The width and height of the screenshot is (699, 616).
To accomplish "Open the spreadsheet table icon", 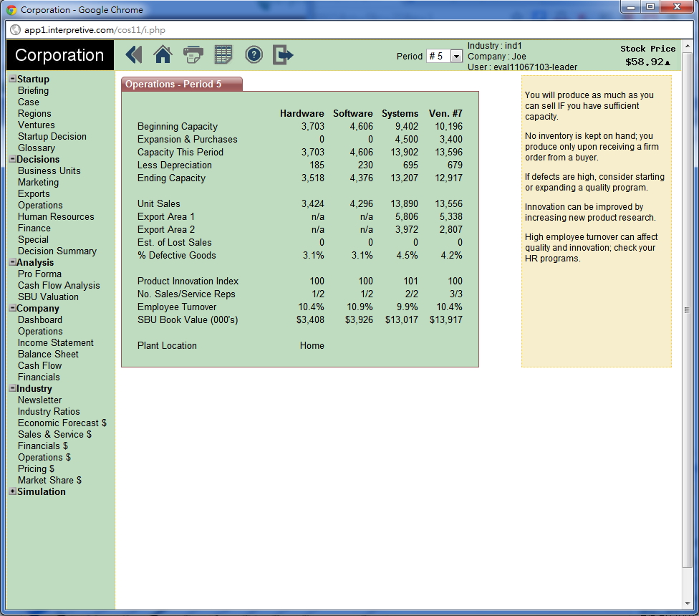I will coord(223,54).
